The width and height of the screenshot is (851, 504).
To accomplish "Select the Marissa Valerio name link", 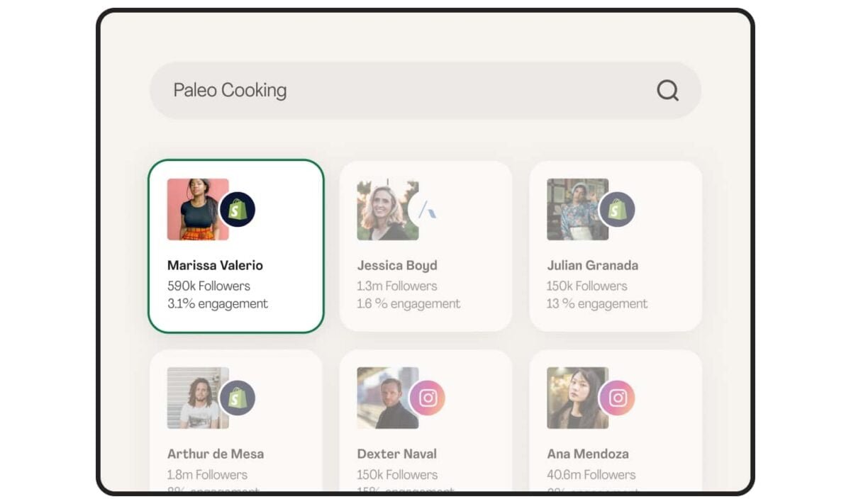I will coord(215,265).
